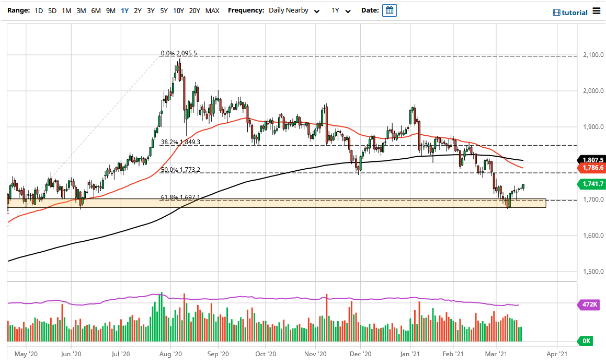Select the 3Y range
The width and height of the screenshot is (606, 364).
(x=151, y=11)
